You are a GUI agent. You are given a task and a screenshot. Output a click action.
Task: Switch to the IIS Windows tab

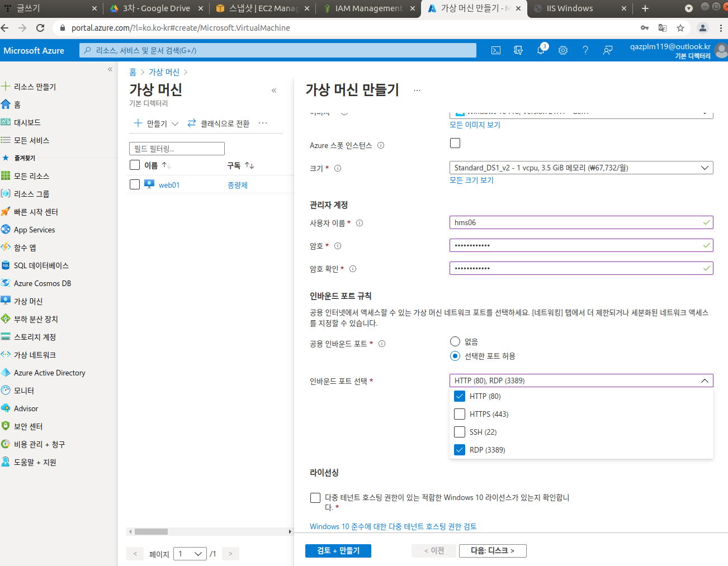point(579,8)
